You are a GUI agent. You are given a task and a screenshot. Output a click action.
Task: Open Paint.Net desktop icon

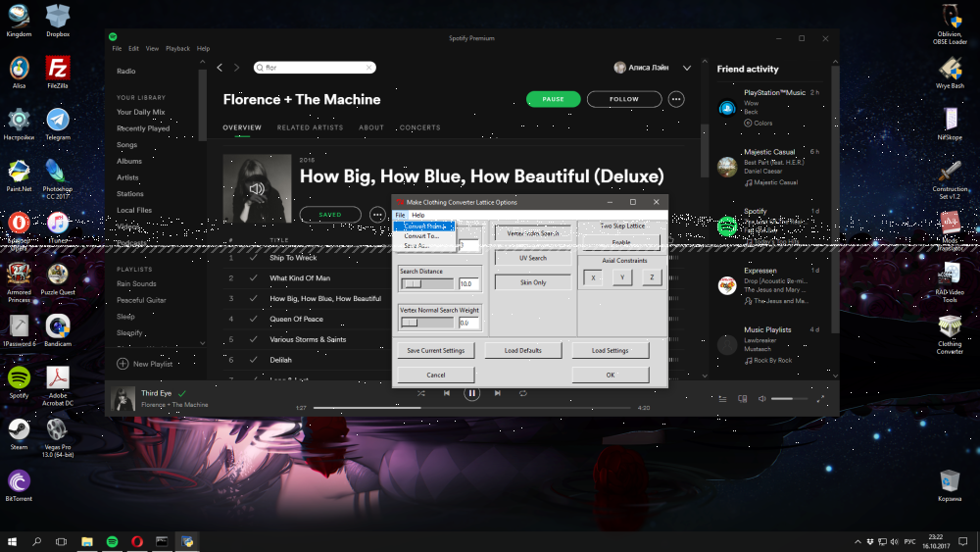(x=19, y=176)
